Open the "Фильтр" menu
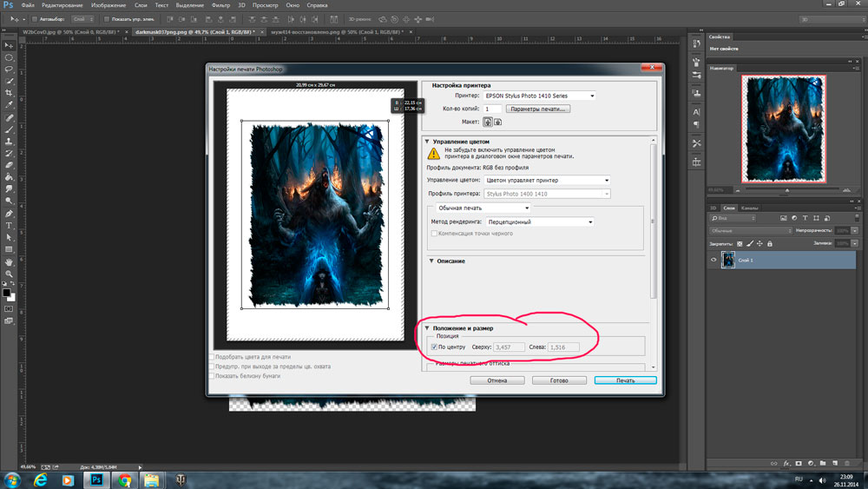Screen dimensions: 868x489 [x=220, y=5]
